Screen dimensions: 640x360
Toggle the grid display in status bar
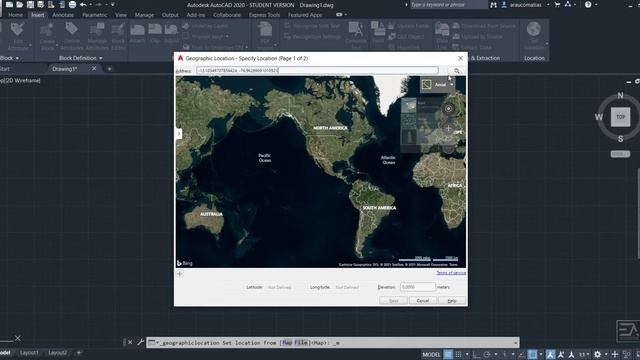point(448,354)
